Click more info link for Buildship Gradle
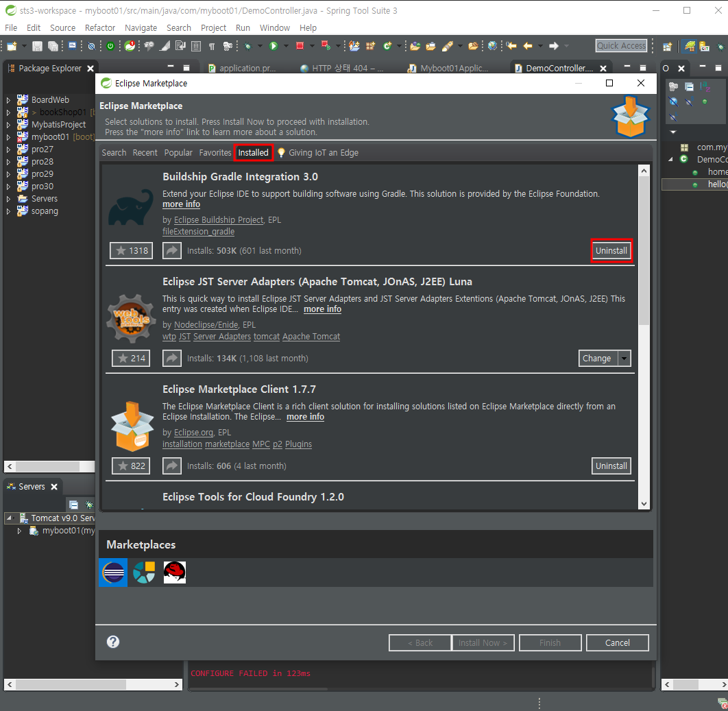 pyautogui.click(x=181, y=204)
